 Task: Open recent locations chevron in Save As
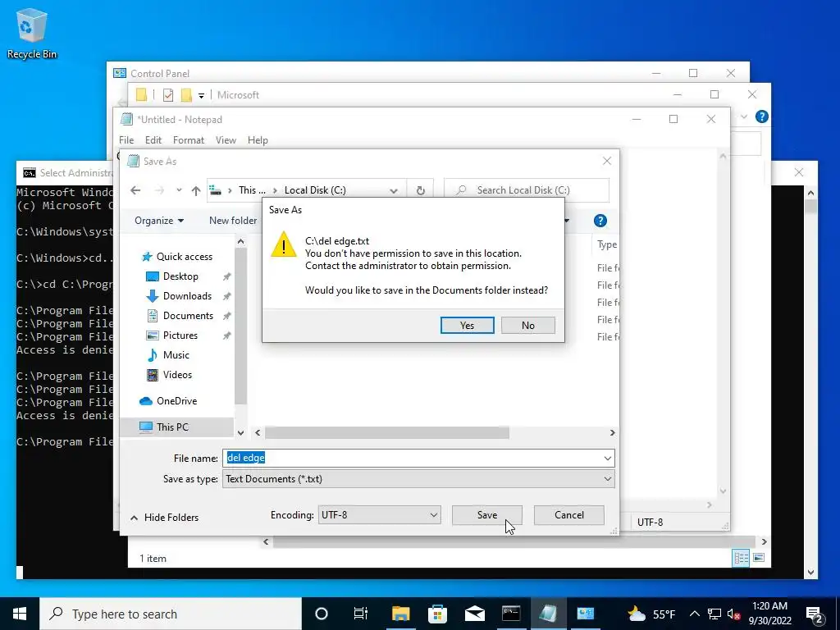[179, 190]
